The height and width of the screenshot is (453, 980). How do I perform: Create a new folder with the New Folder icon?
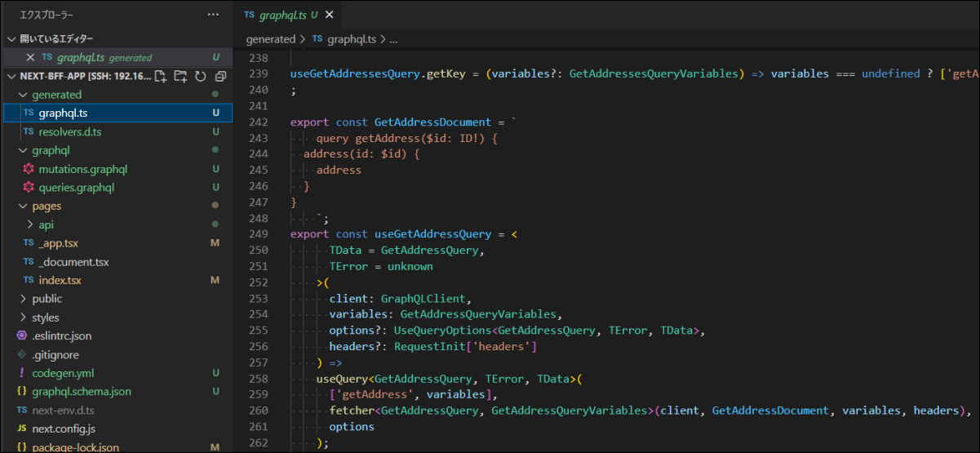point(181,77)
